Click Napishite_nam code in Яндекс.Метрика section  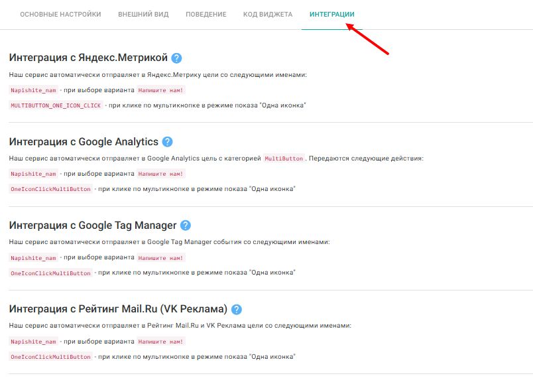point(33,90)
